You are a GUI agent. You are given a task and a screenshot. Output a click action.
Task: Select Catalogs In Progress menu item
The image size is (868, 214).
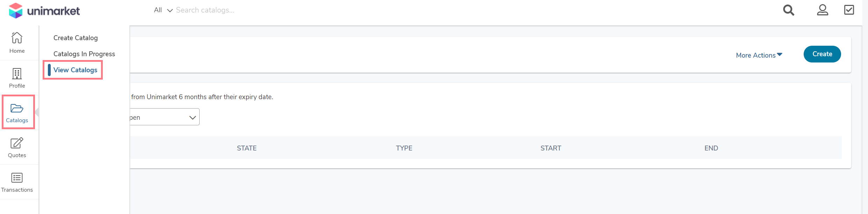pyautogui.click(x=84, y=54)
